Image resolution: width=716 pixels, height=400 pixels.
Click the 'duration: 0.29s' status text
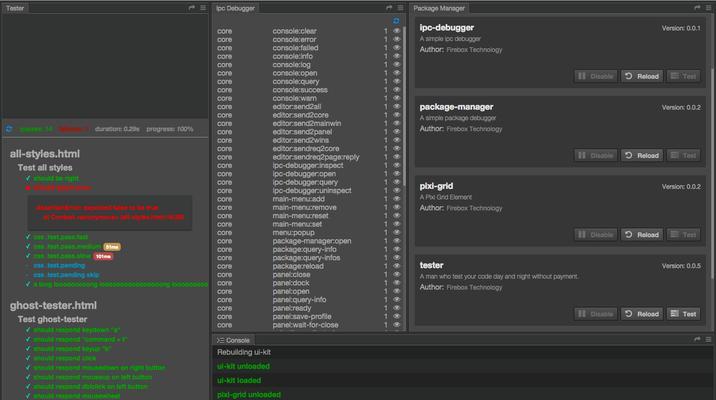point(117,129)
